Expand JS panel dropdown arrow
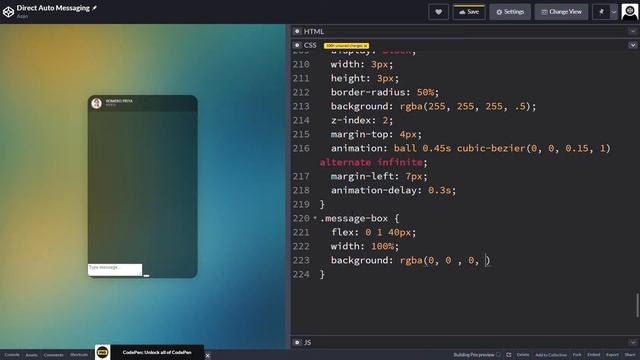 coord(633,342)
